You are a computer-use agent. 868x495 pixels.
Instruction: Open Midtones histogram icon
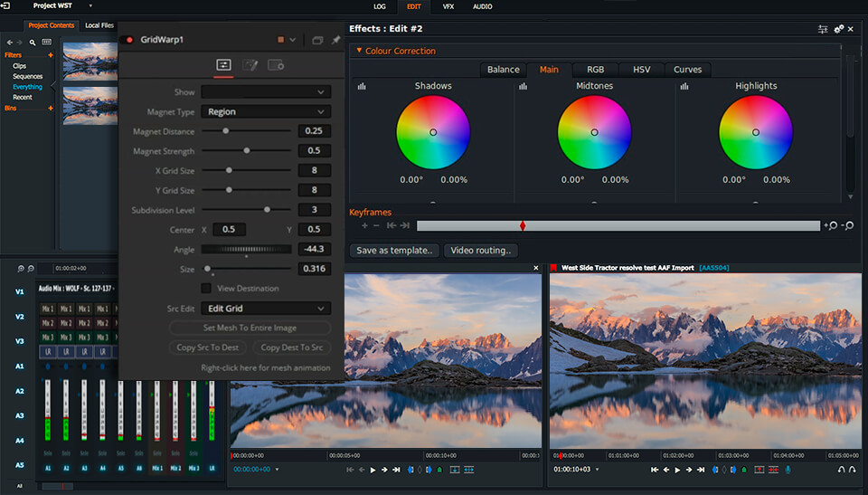pyautogui.click(x=524, y=86)
